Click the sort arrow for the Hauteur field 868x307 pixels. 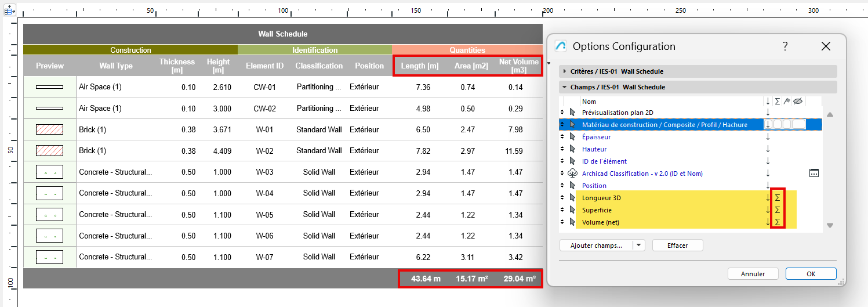768,149
